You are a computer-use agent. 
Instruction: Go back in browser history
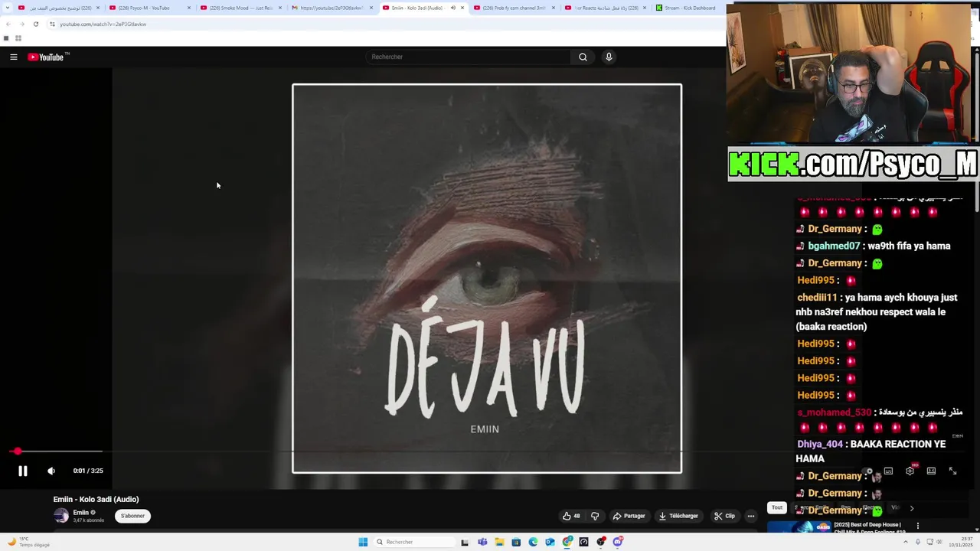pos(8,24)
